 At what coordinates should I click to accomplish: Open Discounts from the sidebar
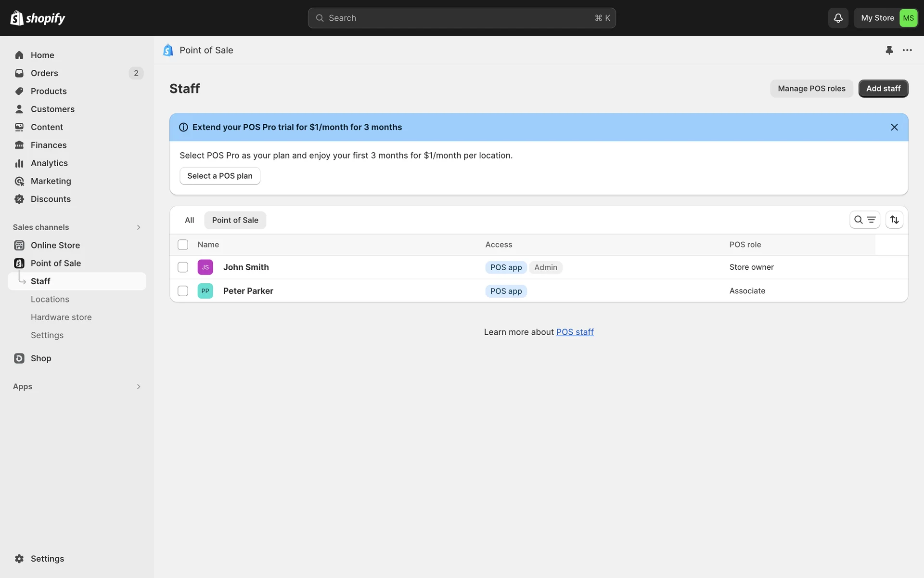click(x=51, y=199)
